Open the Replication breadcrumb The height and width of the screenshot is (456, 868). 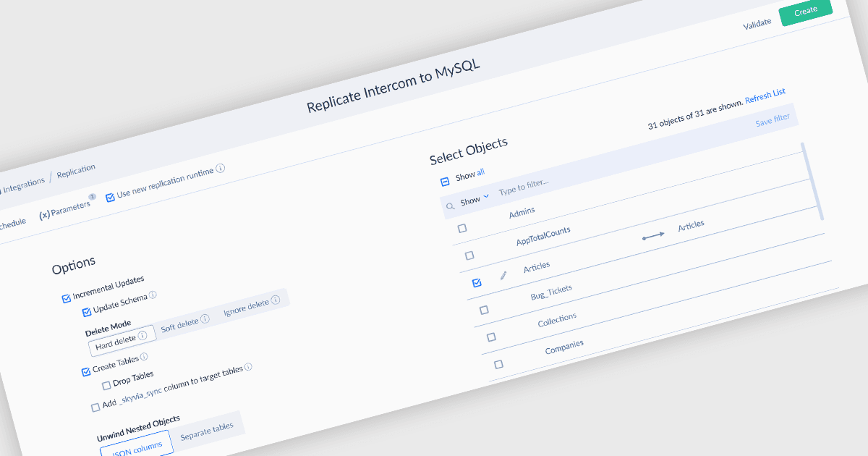76,171
